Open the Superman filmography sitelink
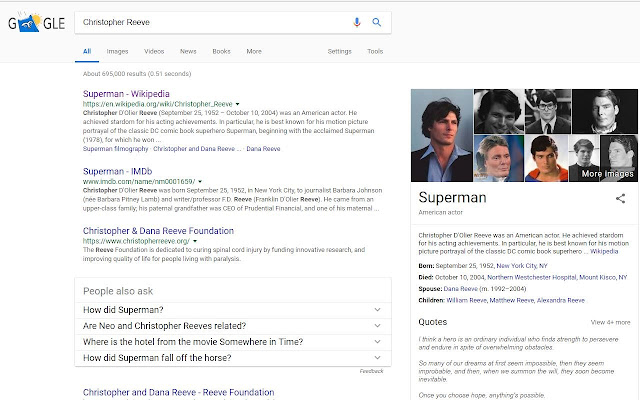Image resolution: width=640 pixels, height=400 pixels. tap(116, 149)
